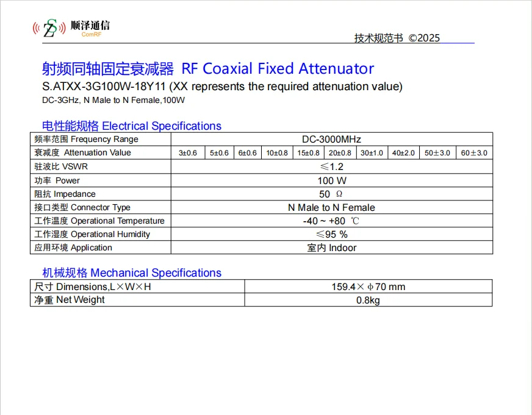This screenshot has height=415, width=532.
Task: Click the ComRF company logo
Action: coord(71,28)
